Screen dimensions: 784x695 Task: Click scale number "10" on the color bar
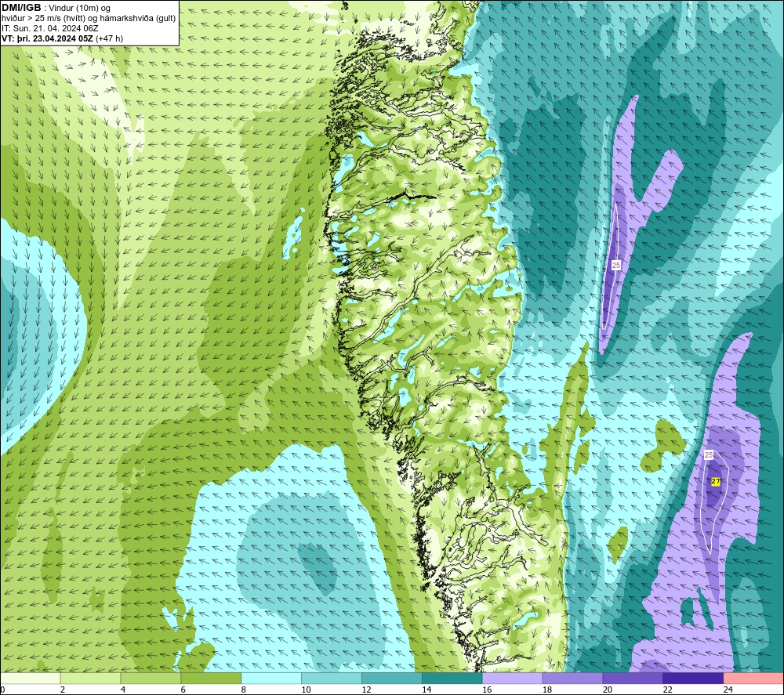coord(306,690)
